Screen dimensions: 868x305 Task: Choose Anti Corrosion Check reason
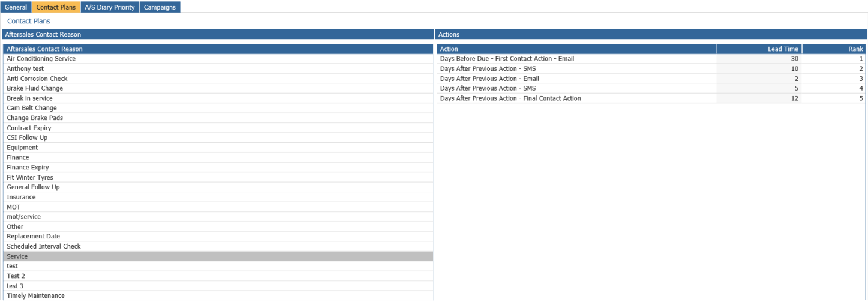[218, 79]
